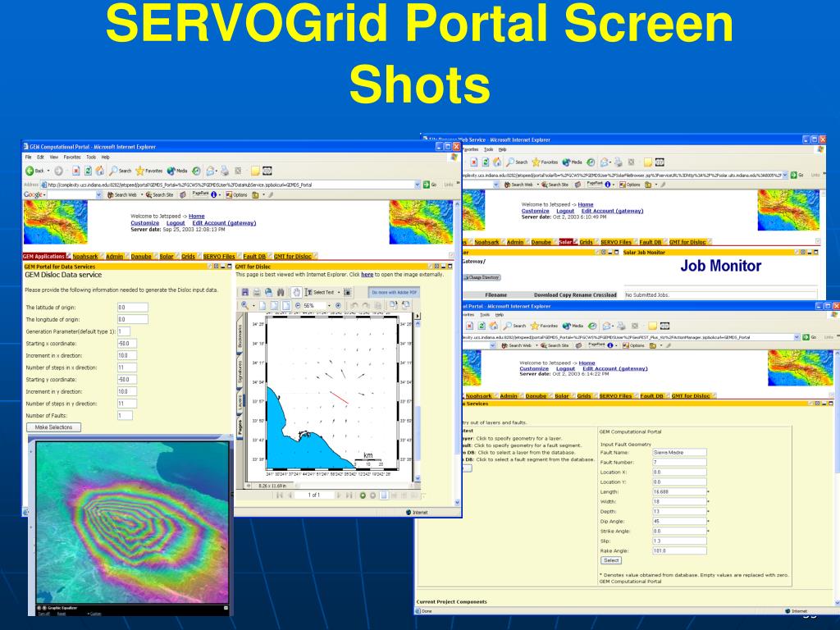The height and width of the screenshot is (630, 840).
Task: Click PDF page number field '1 of 1'
Action: click(x=314, y=495)
